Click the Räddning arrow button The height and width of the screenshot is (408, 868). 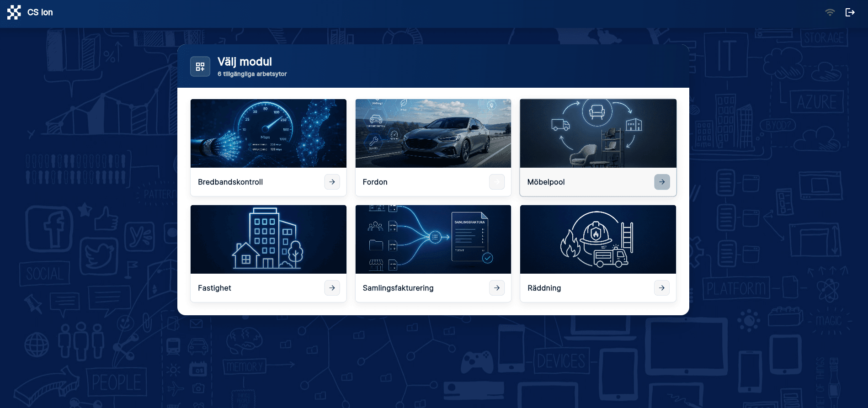point(662,288)
